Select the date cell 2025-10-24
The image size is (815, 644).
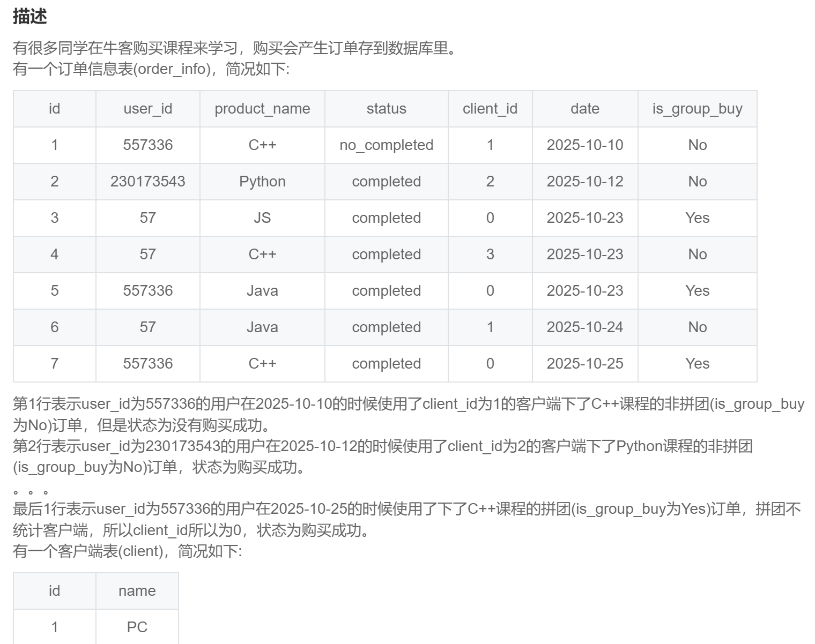585,327
